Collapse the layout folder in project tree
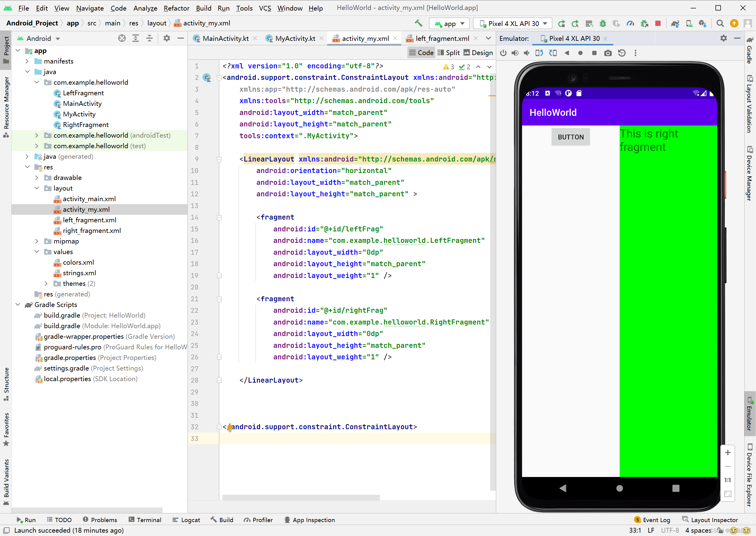Viewport: 756px width, 536px height. (x=37, y=188)
